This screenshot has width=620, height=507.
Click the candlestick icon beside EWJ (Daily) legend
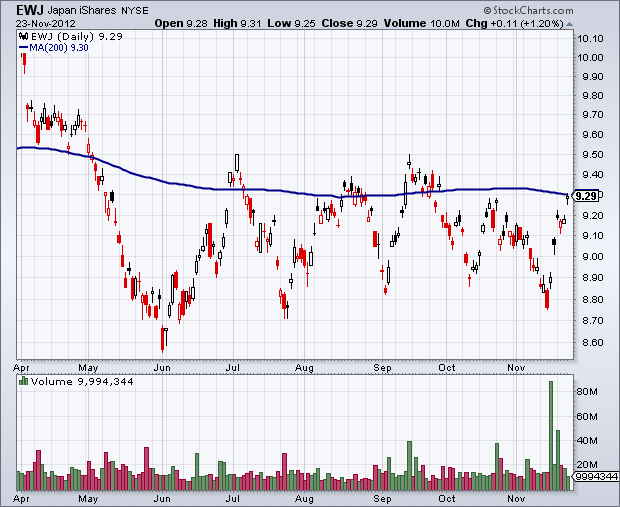(23, 36)
